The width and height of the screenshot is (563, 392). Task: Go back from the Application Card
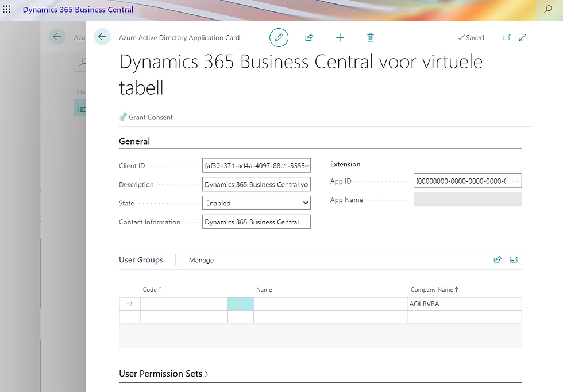(102, 37)
